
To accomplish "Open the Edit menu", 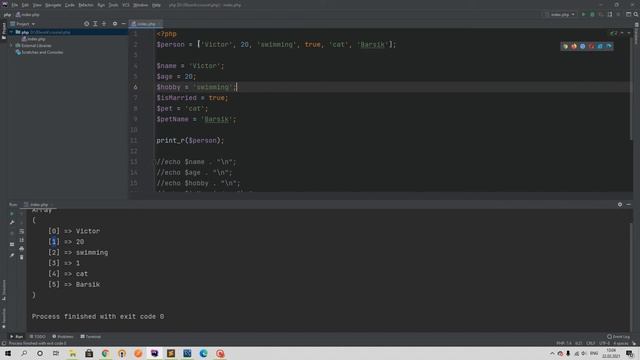I will (25, 5).
